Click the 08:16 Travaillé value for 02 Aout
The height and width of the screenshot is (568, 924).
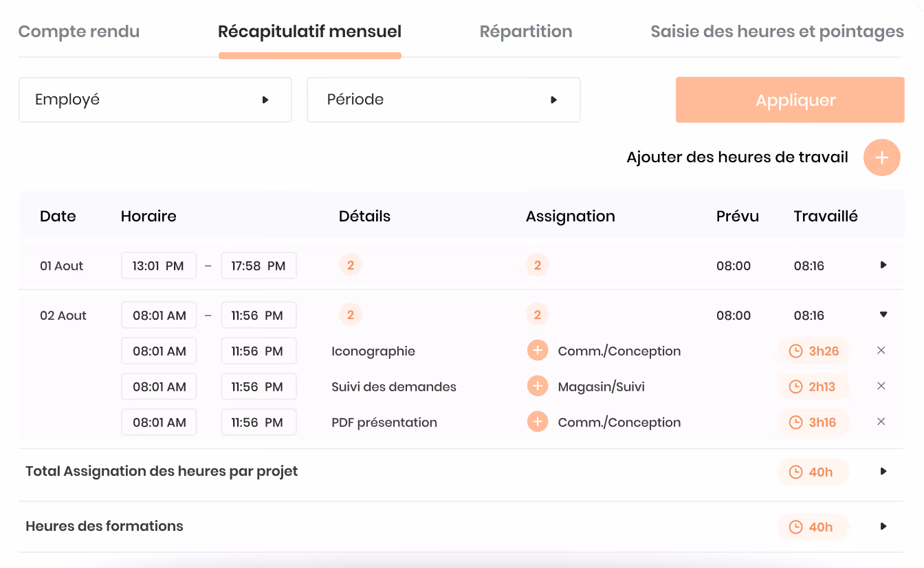click(x=809, y=316)
